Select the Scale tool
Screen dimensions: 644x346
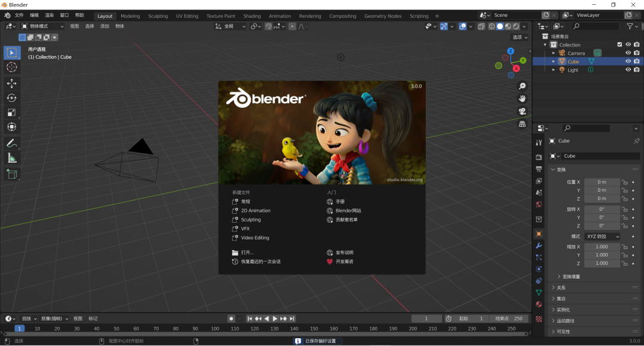[x=12, y=113]
